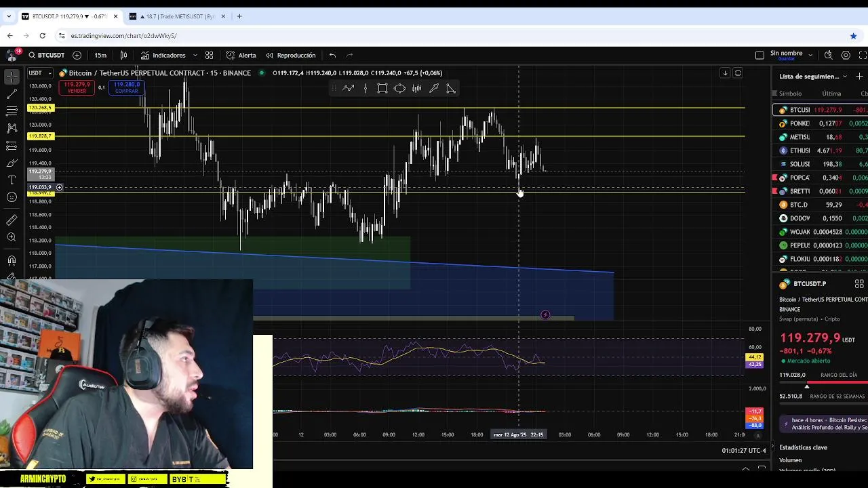Select METISUSDT in the watchlist
Viewport: 868px width, 488px height.
pos(821,137)
